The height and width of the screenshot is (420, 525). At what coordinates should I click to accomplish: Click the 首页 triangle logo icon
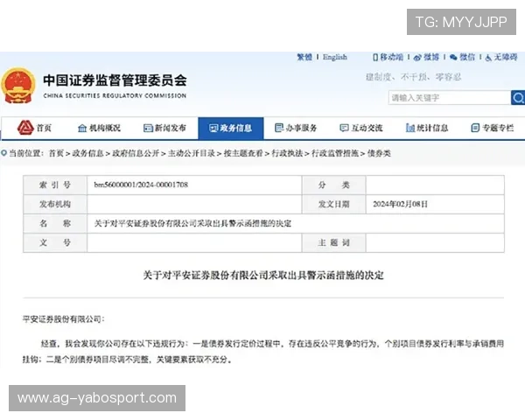[25, 128]
